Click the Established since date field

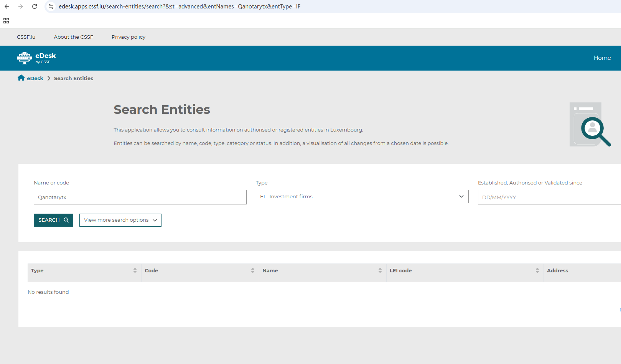tap(549, 197)
